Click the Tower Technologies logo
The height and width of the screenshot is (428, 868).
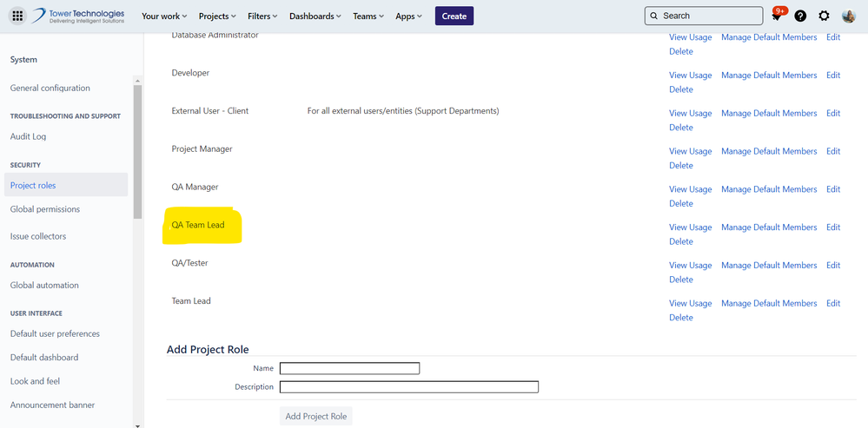(x=77, y=16)
